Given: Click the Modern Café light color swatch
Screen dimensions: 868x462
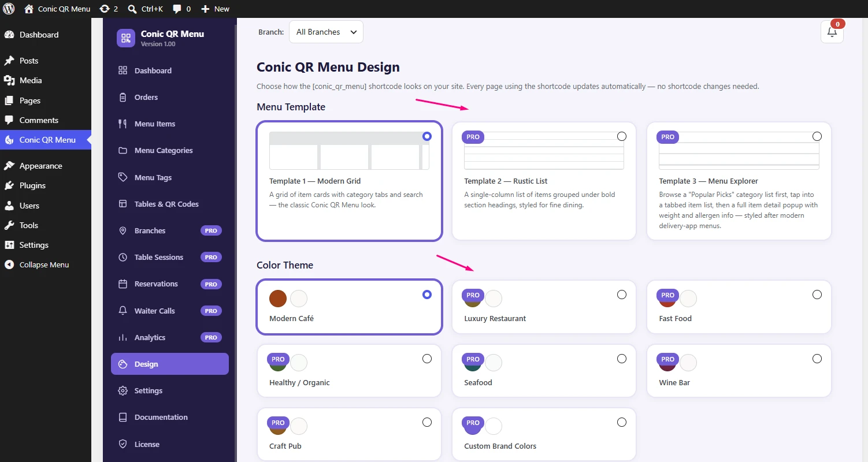Looking at the screenshot, I should (x=299, y=299).
